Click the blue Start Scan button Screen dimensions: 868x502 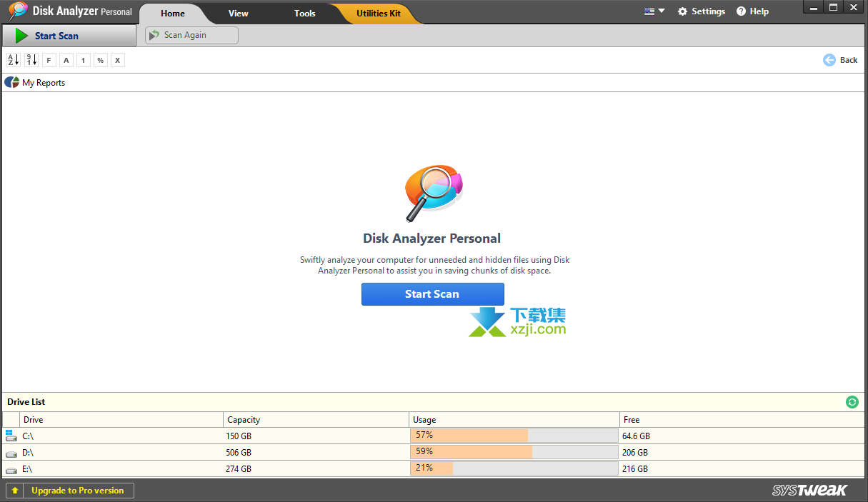pos(433,294)
